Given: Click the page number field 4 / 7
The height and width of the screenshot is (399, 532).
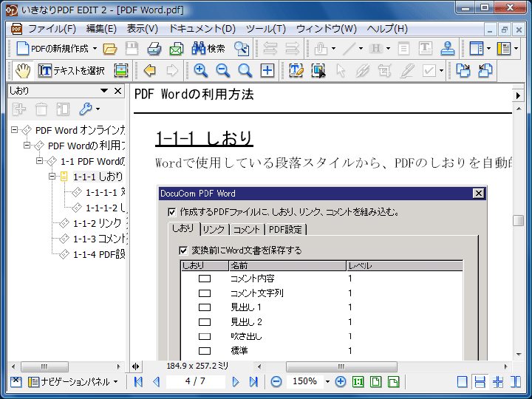Looking at the screenshot, I should point(195,381).
